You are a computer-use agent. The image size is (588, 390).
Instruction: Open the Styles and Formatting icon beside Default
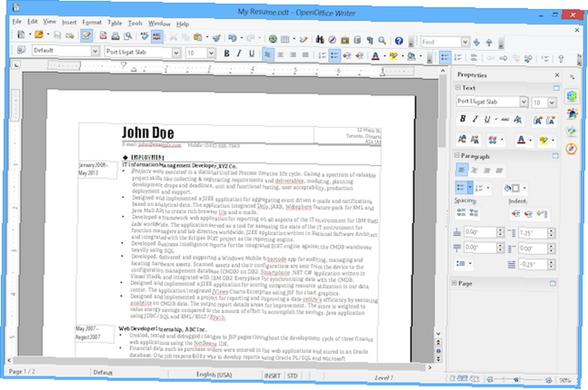(x=21, y=49)
